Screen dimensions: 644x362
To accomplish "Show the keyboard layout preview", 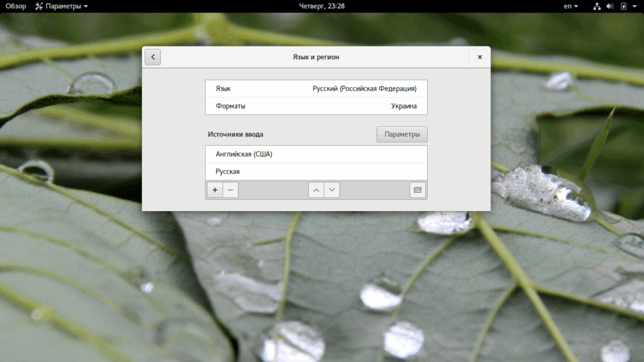I will pos(418,190).
